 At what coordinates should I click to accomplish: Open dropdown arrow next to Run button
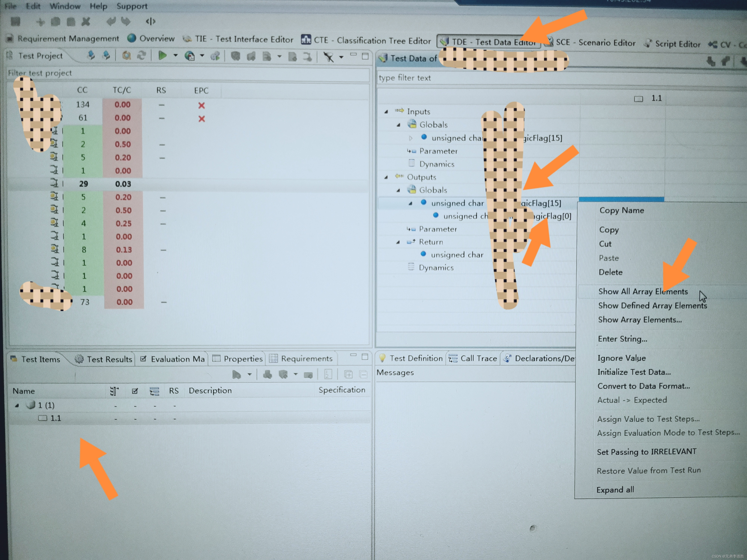175,55
